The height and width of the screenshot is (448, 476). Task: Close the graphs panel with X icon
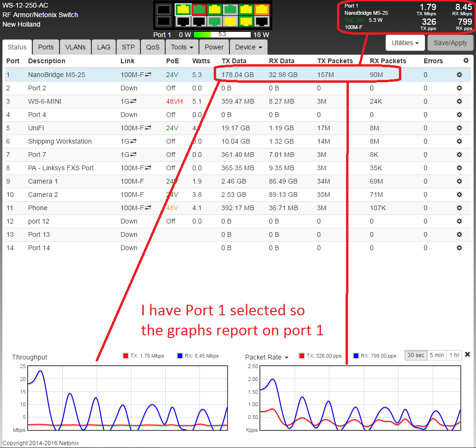point(467,355)
